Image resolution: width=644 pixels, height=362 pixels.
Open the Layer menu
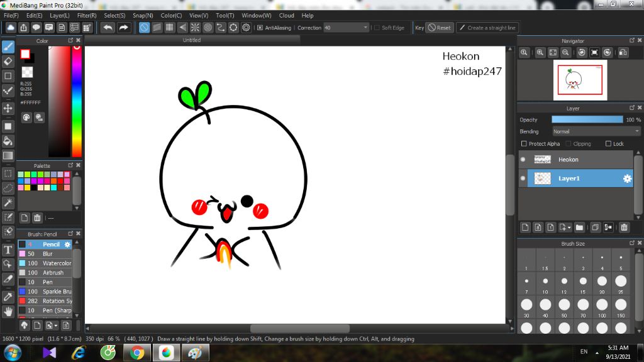pyautogui.click(x=60, y=16)
